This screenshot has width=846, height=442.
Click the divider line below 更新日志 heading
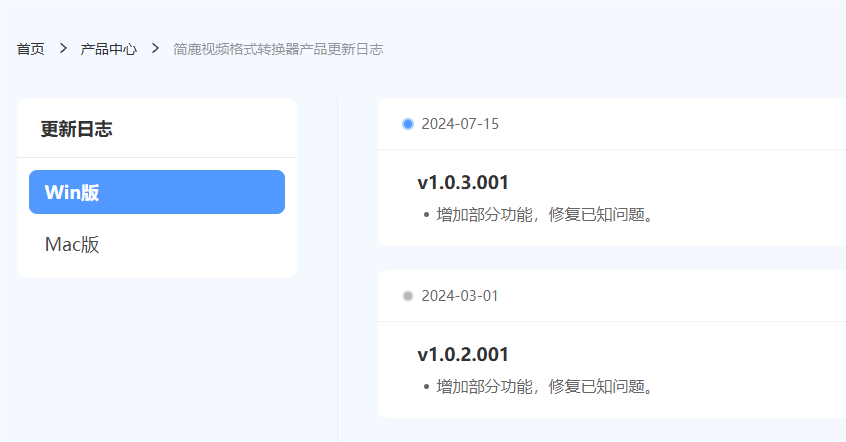(x=157, y=158)
